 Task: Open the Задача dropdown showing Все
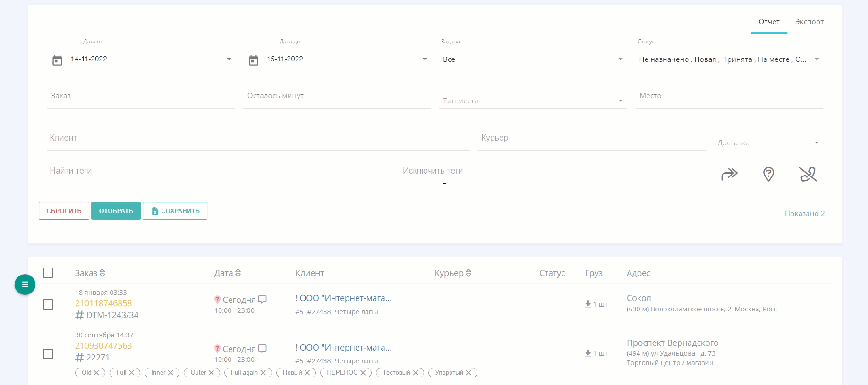[533, 59]
